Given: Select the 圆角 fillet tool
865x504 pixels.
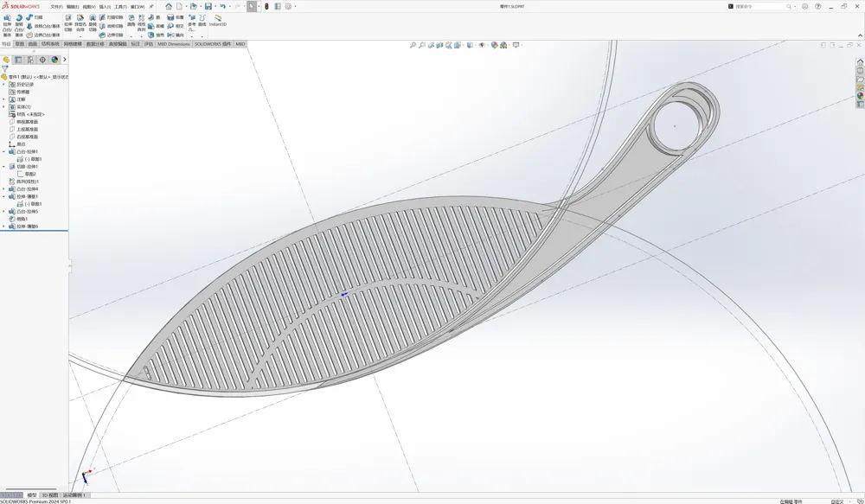Looking at the screenshot, I should pos(131,21).
